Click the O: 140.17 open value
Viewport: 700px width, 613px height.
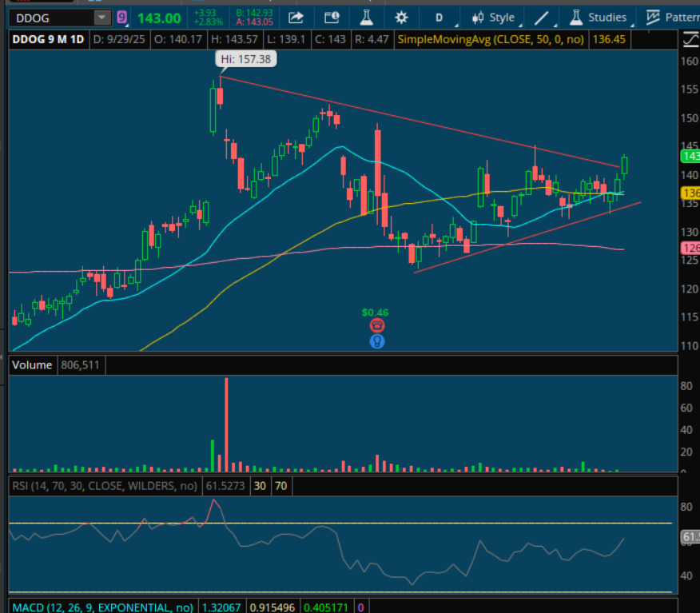[178, 39]
